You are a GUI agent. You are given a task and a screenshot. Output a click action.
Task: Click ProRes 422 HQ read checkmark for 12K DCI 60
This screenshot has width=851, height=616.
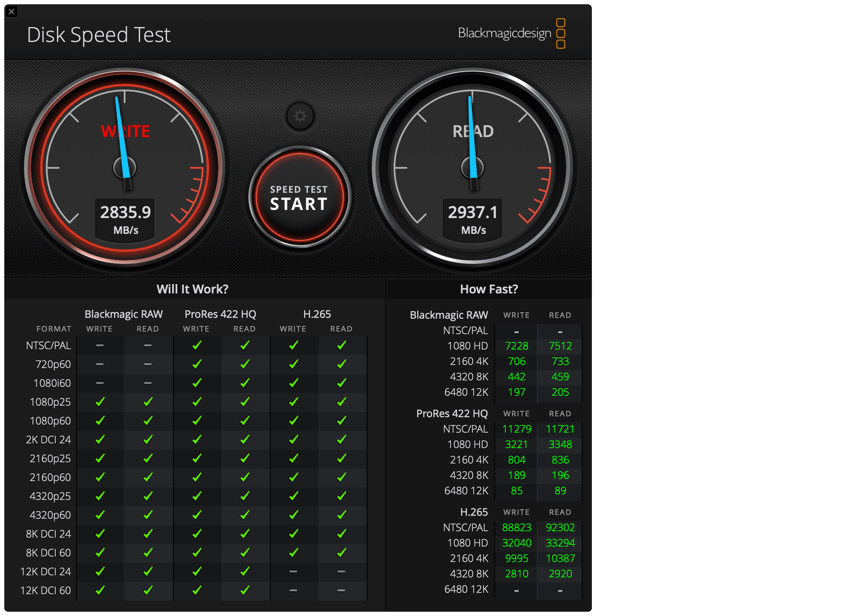pyautogui.click(x=245, y=590)
